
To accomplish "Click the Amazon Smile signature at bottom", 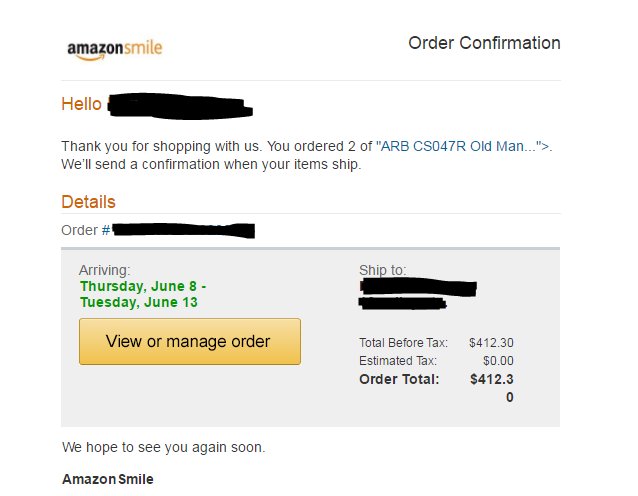I will pos(108,479).
